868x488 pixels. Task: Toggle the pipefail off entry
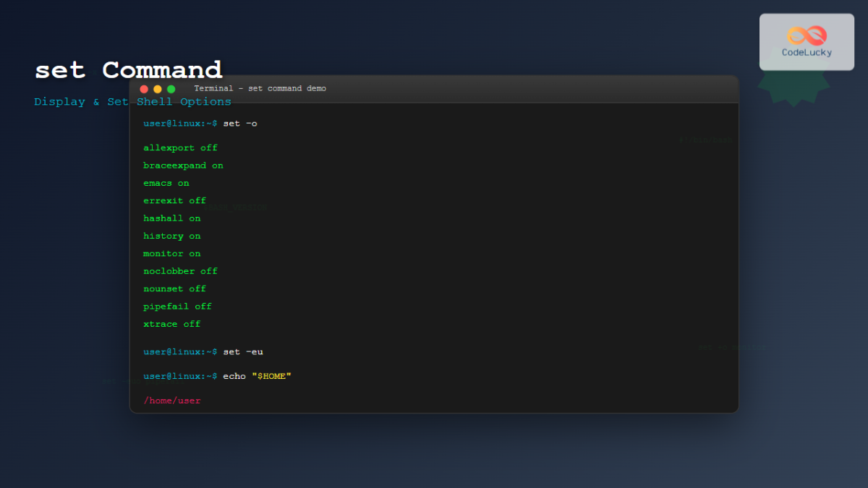click(177, 306)
